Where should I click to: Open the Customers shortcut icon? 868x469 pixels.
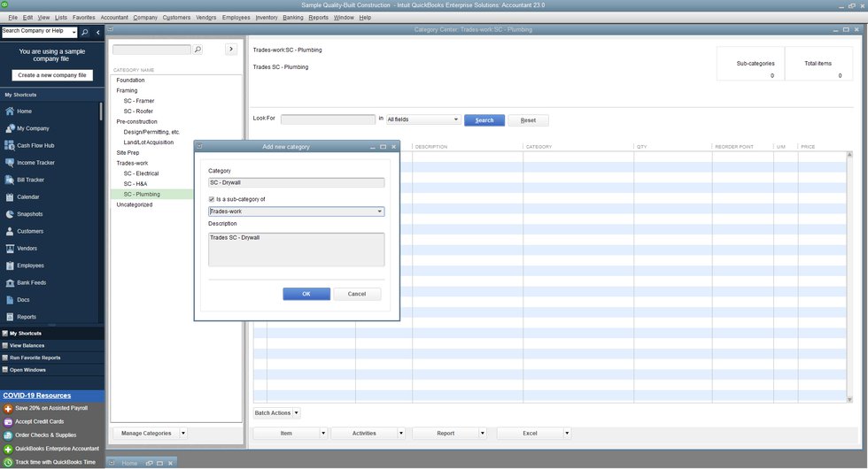(10, 231)
